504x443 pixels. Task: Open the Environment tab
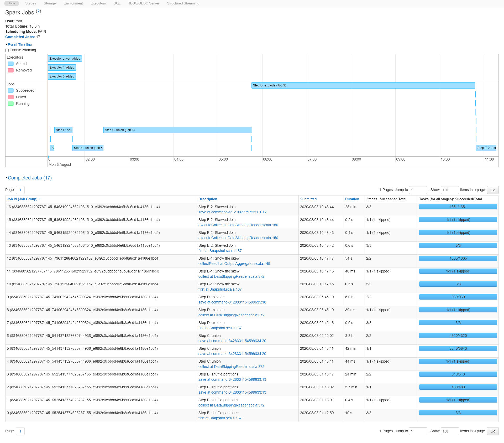73,3
